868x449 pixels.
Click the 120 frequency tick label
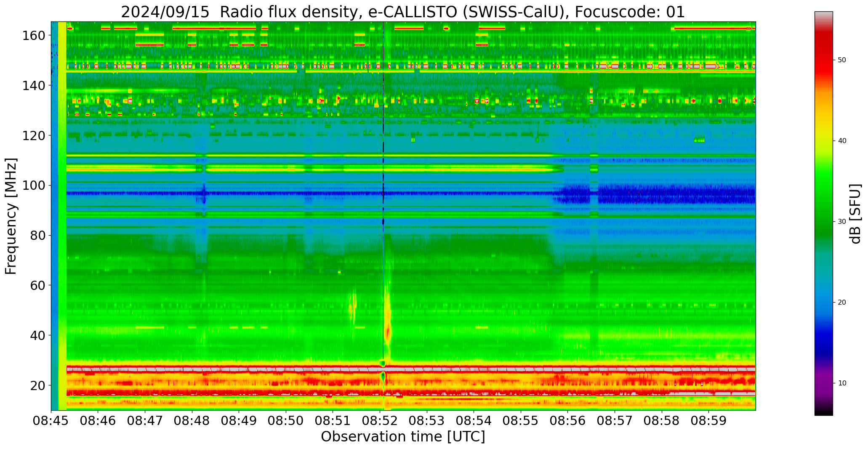[34, 135]
